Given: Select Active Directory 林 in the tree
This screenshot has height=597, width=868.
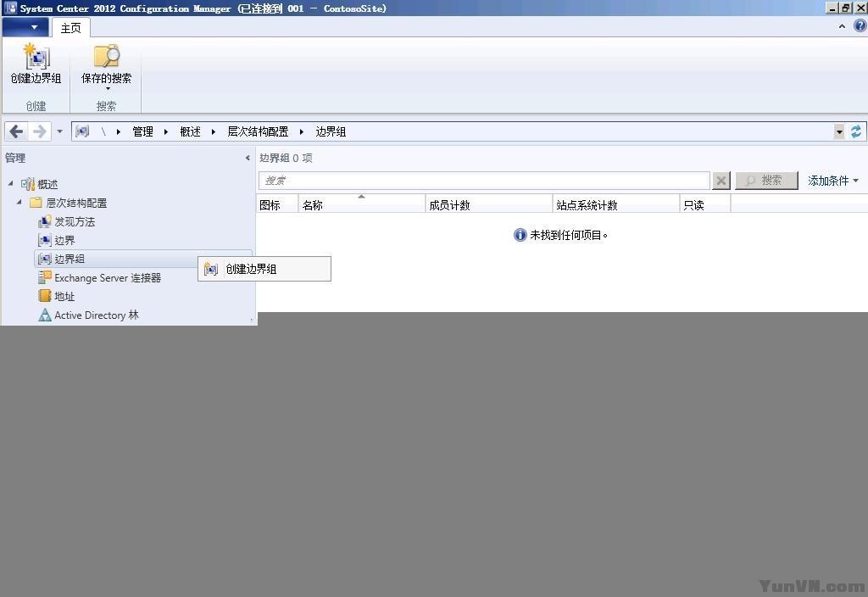Looking at the screenshot, I should tap(97, 315).
